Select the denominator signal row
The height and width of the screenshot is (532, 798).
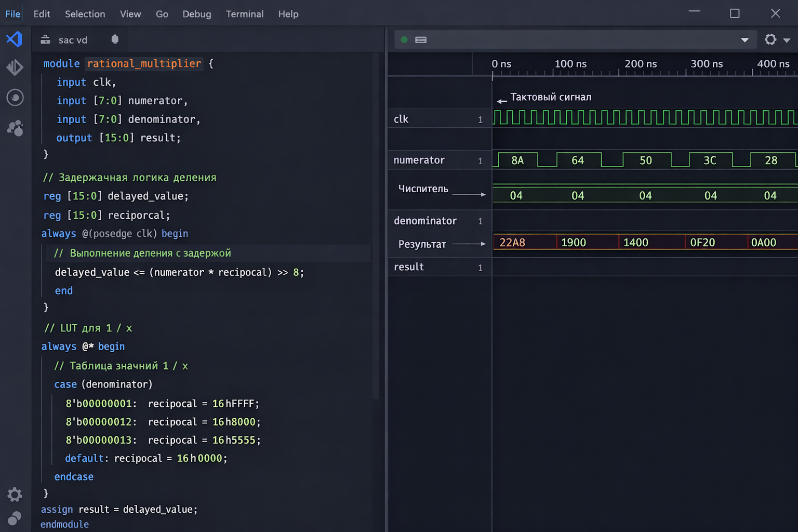click(x=425, y=221)
